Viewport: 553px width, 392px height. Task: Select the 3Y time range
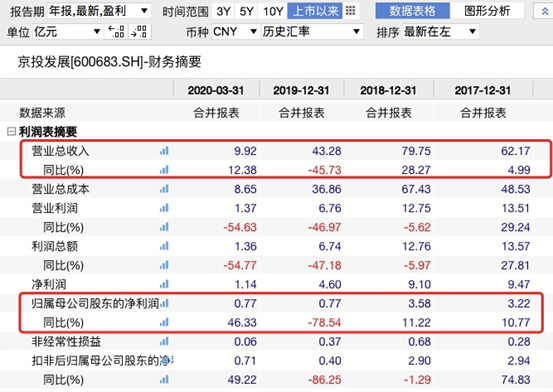click(x=223, y=11)
